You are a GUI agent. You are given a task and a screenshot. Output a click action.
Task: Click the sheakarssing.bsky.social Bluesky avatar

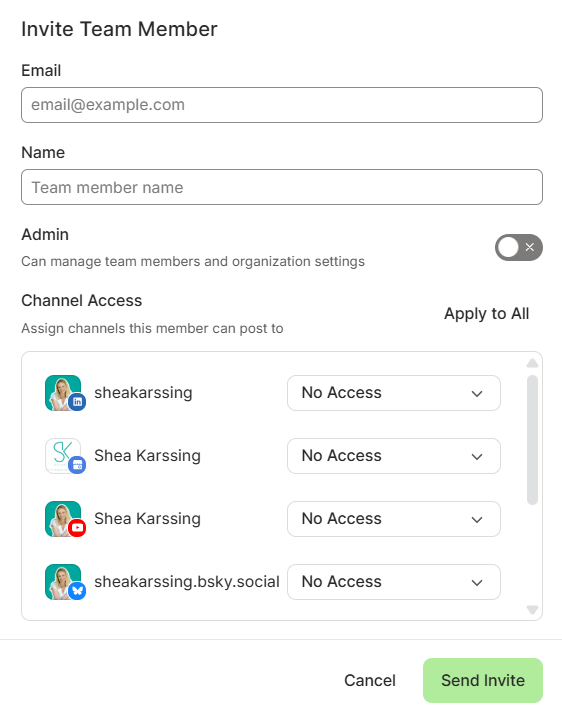[x=63, y=582]
